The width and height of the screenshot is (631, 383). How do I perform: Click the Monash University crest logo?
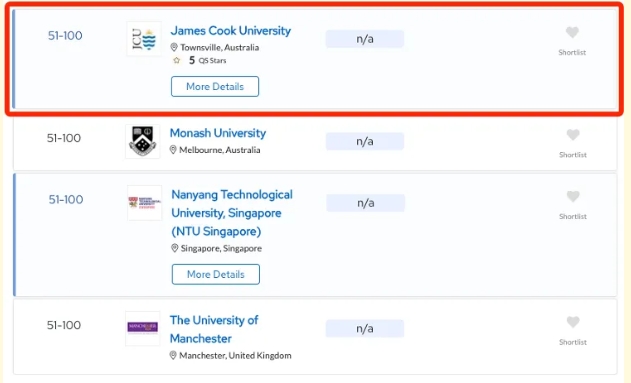[142, 141]
